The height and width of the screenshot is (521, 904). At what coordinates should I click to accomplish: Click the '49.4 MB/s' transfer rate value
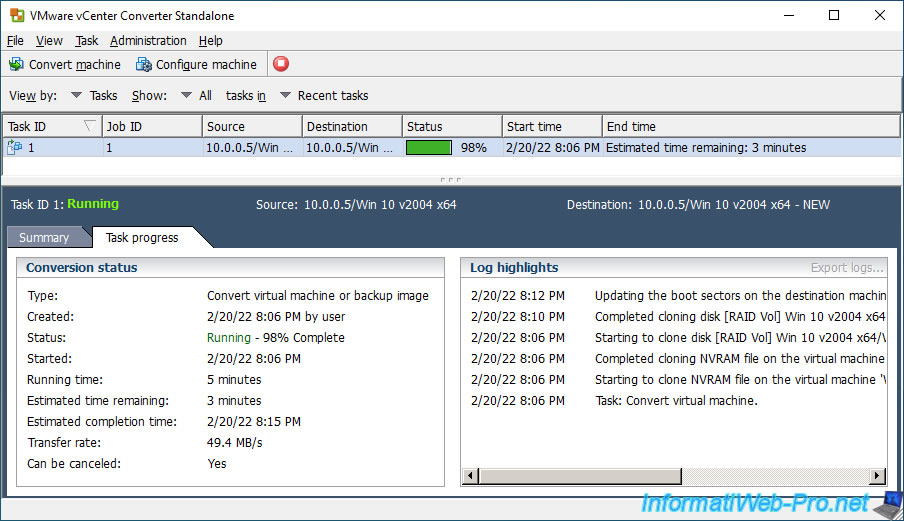point(235,443)
